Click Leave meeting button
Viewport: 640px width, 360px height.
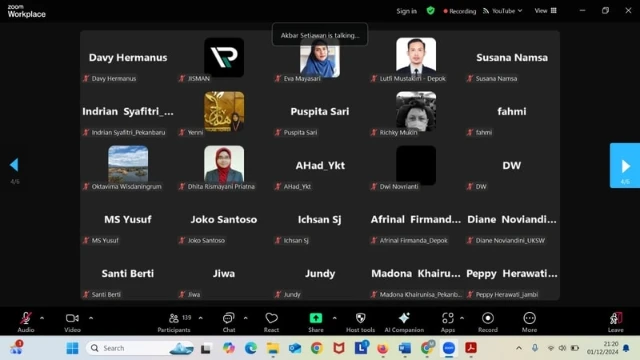pos(616,322)
